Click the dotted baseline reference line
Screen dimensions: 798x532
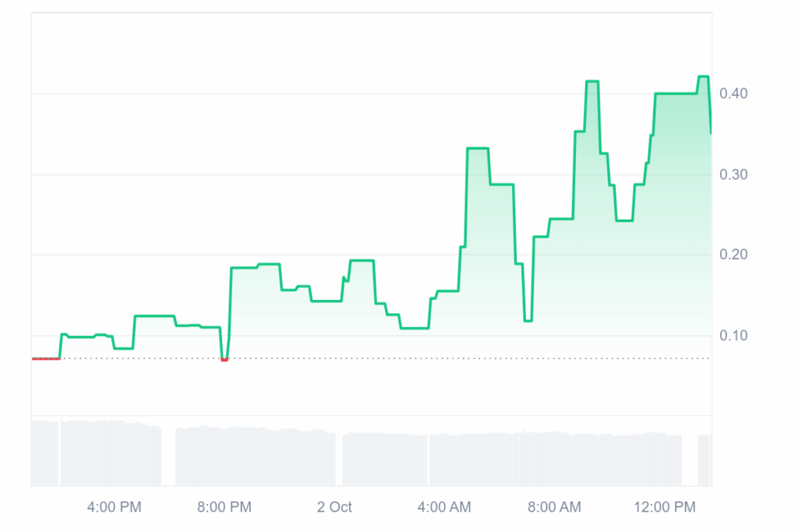click(x=390, y=358)
